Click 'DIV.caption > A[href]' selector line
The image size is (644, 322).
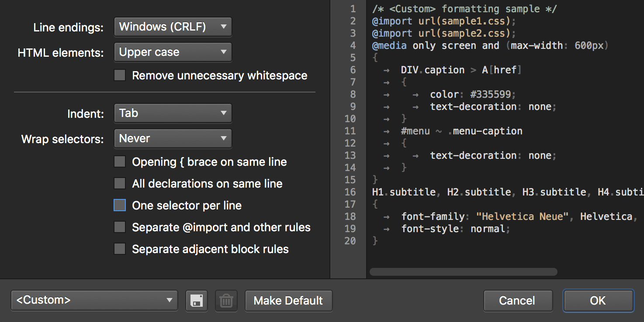click(x=461, y=70)
